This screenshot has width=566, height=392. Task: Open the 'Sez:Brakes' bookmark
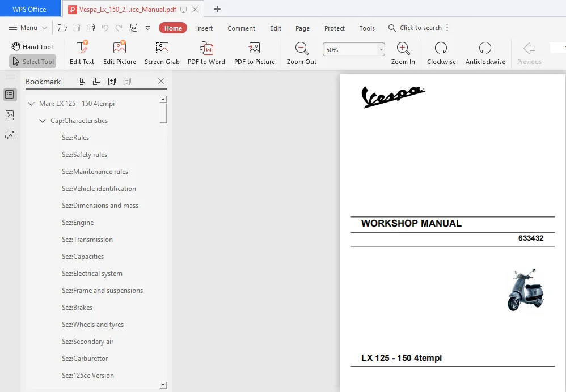click(77, 307)
